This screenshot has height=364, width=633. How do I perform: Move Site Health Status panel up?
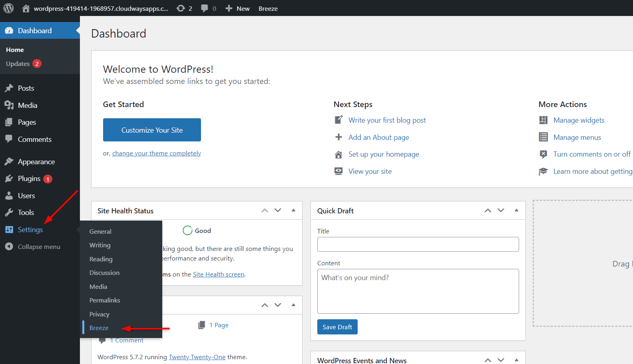pyautogui.click(x=265, y=211)
